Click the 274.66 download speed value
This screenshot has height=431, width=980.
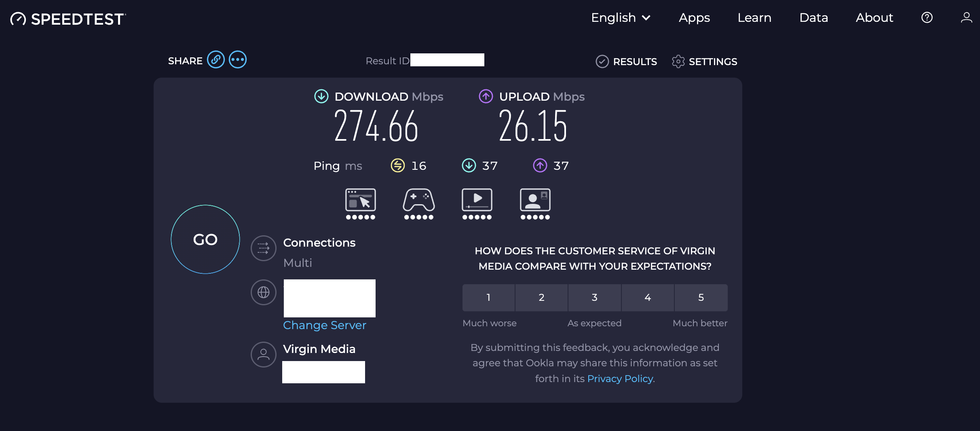tap(376, 126)
